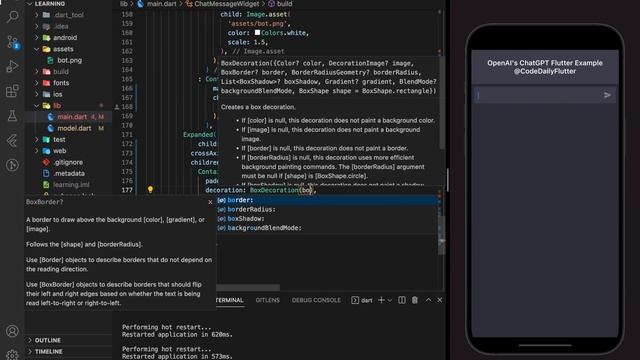The width and height of the screenshot is (640, 360).
Task: Collapse the assets folder
Action: (37, 49)
